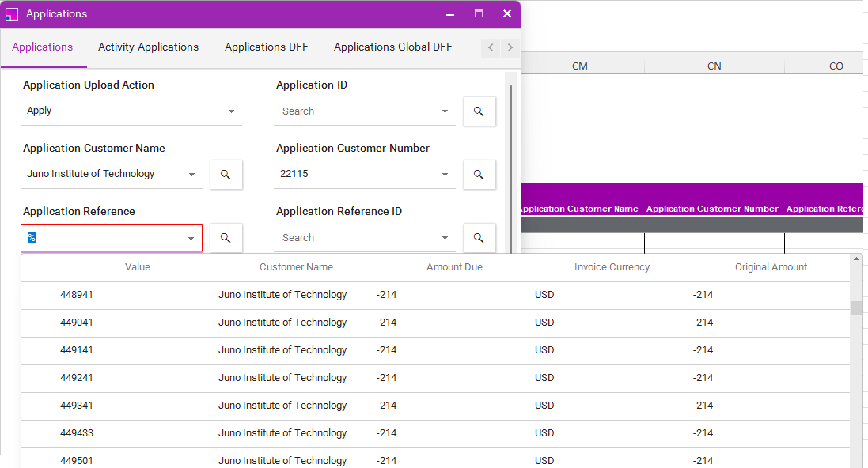Select spreadsheet column CM header
Image resolution: width=868 pixels, height=468 pixels.
click(x=579, y=66)
